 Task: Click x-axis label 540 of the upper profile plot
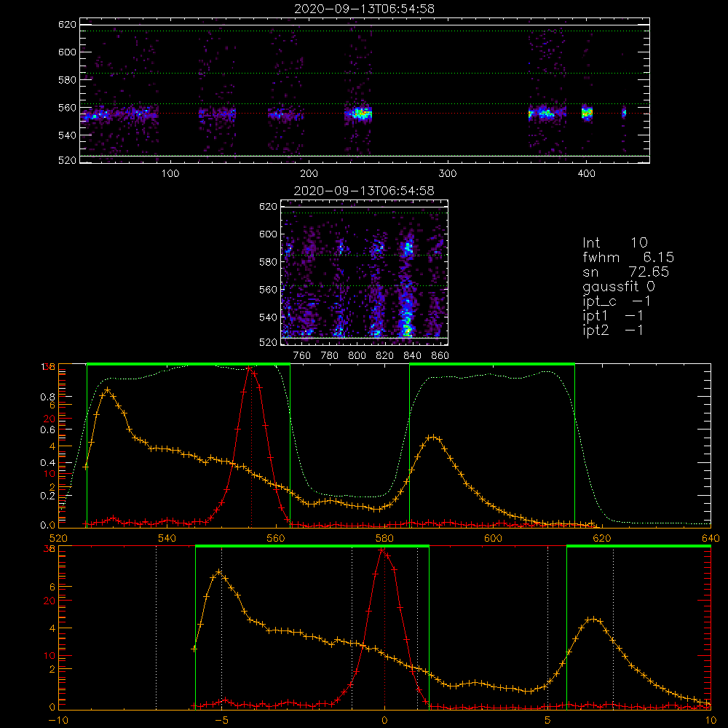coord(167,538)
